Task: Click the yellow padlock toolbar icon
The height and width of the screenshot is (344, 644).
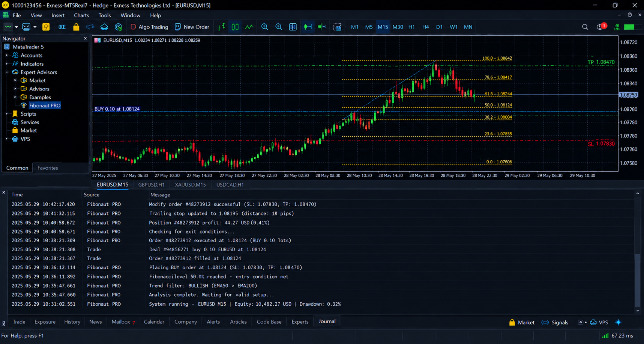Action: pos(76,27)
